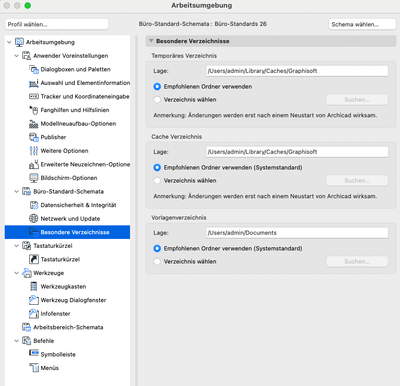Collapse the Werkzeuge branch

(16, 273)
